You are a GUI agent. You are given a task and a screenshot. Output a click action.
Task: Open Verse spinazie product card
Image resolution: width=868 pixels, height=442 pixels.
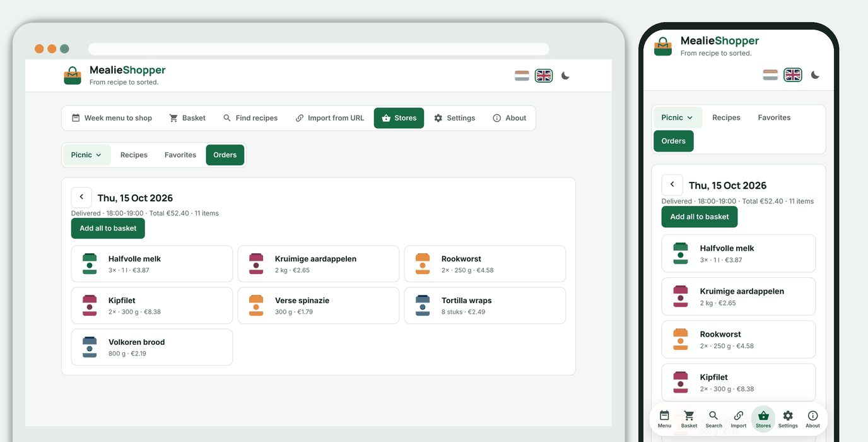319,306
